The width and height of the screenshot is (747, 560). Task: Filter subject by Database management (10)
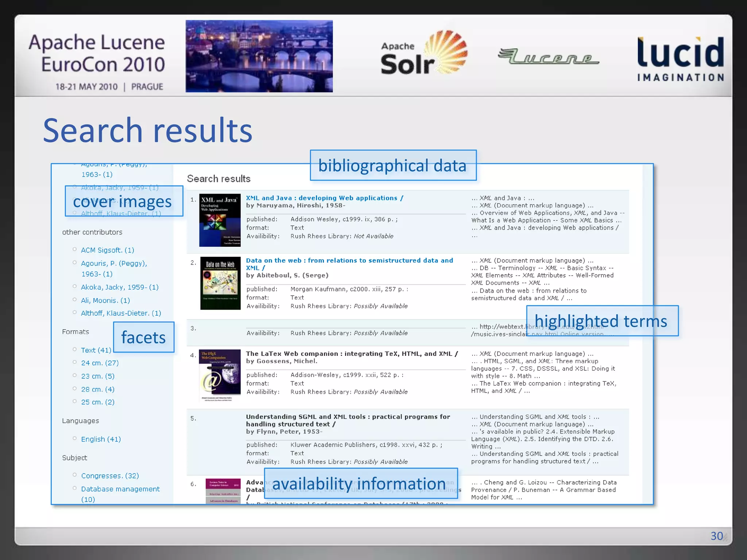[120, 494]
